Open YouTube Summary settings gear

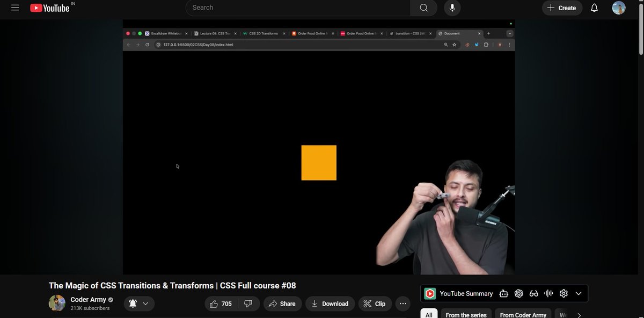[563, 293]
